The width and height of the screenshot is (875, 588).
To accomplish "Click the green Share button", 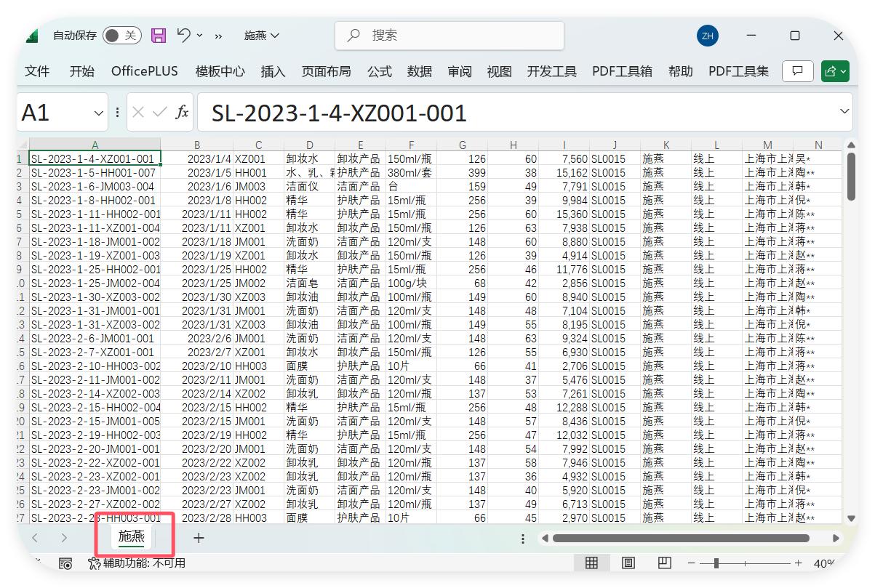I will 834,71.
